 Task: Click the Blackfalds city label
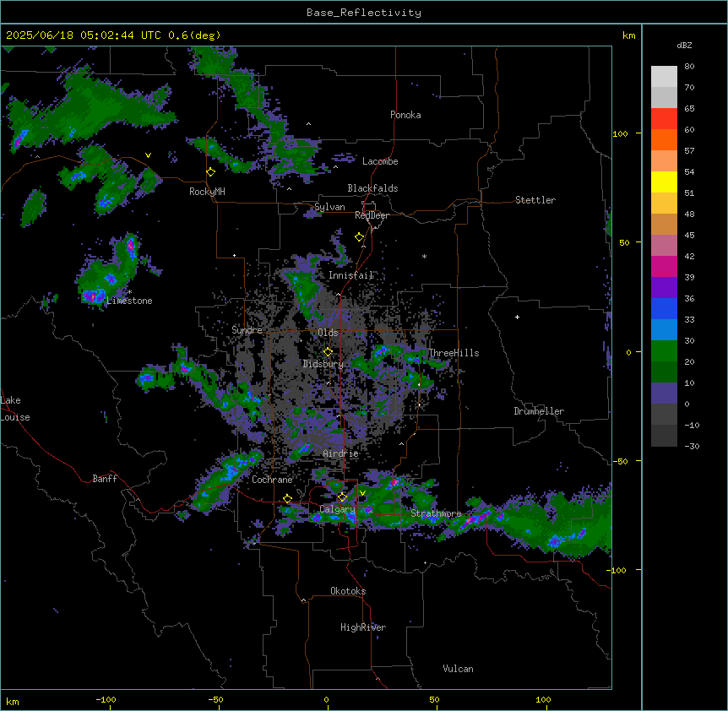click(x=372, y=188)
